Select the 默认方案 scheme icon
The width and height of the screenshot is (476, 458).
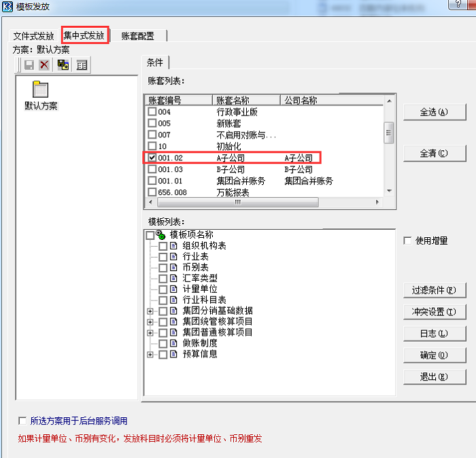[41, 90]
